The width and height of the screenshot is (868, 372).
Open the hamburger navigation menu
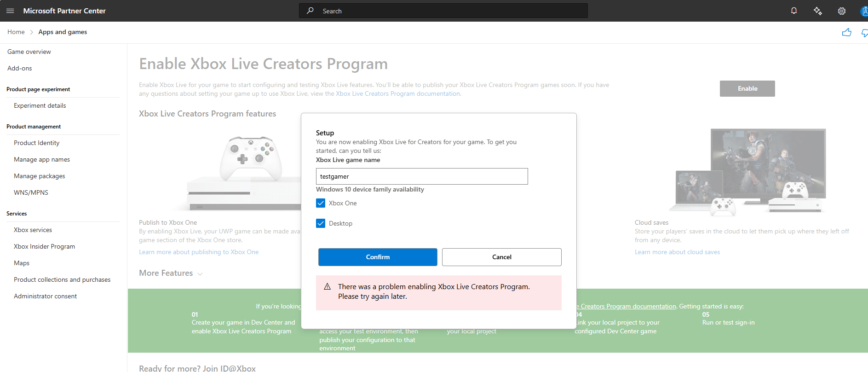pos(10,11)
